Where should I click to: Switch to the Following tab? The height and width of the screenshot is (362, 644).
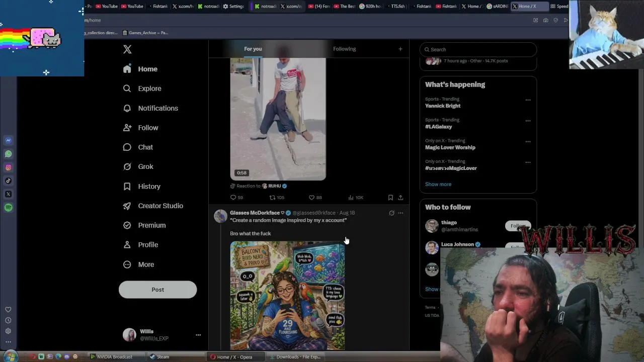click(344, 49)
